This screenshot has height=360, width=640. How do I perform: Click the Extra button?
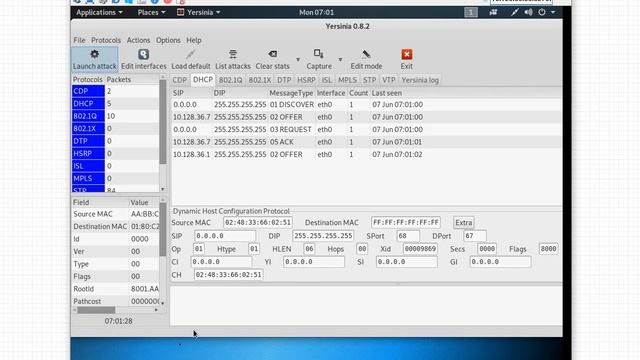[464, 222]
